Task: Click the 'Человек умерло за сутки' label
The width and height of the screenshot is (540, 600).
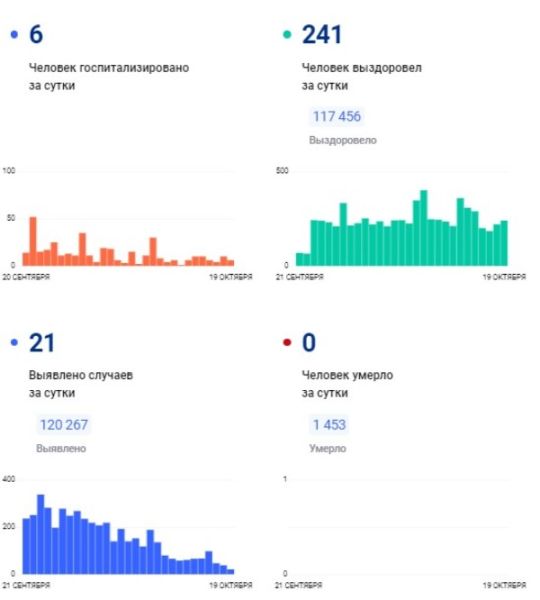Action: [x=347, y=384]
